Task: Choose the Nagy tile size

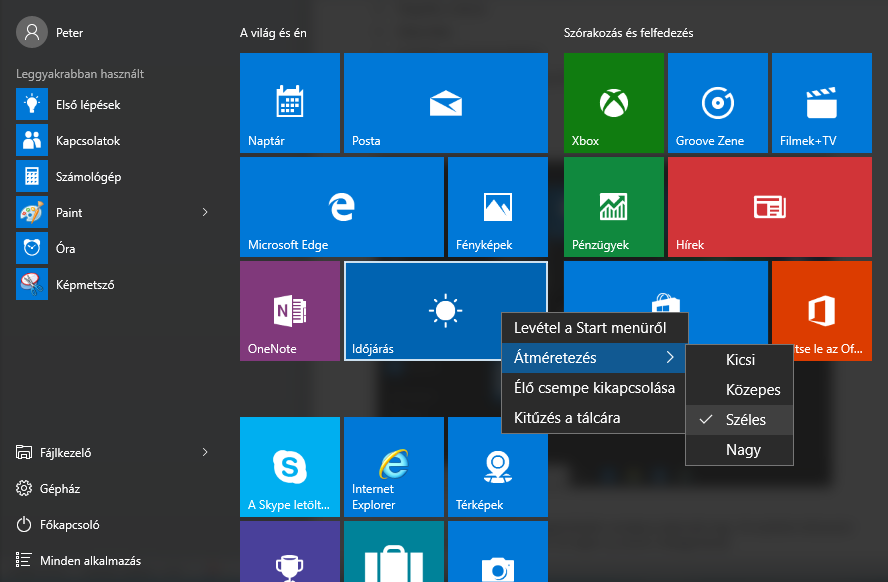Action: coord(740,450)
